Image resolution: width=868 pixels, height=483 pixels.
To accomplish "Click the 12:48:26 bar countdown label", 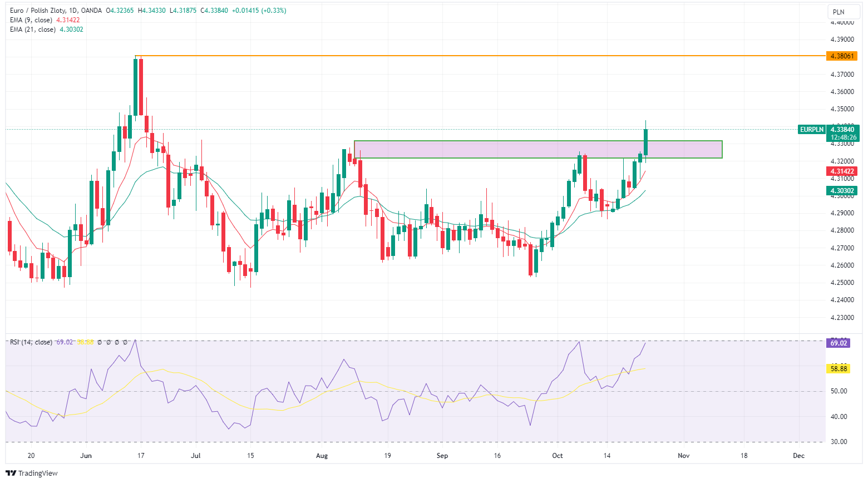I will (x=844, y=137).
